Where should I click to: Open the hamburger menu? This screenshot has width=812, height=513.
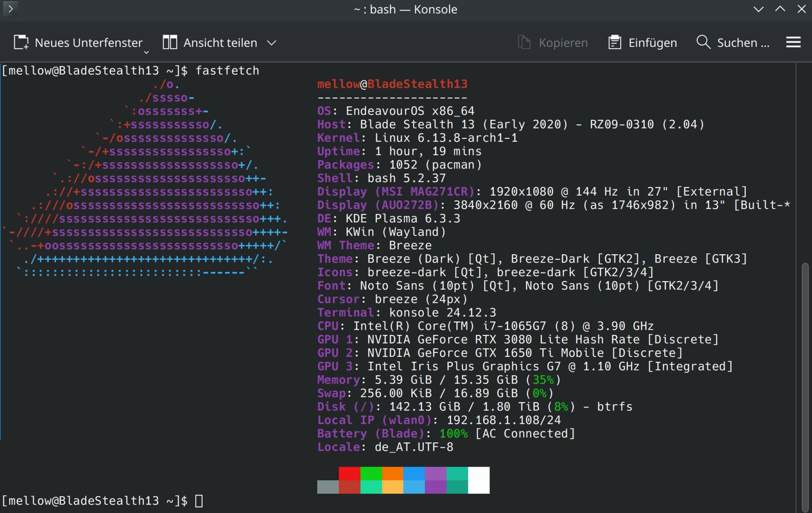point(793,42)
